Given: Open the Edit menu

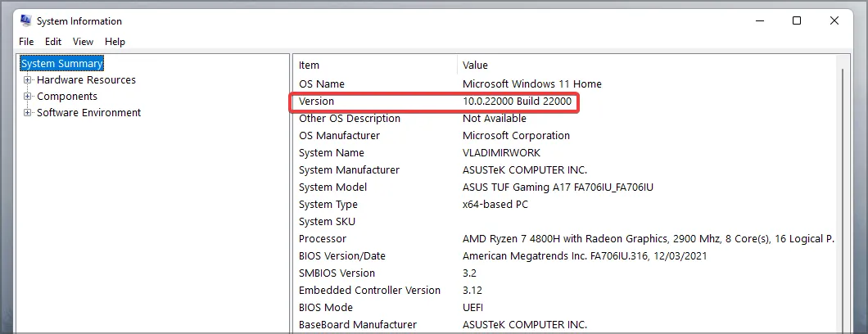Looking at the screenshot, I should point(53,42).
